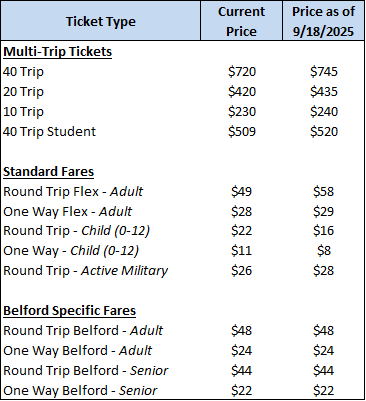Select the 40 Trip Student row label
Image resolution: width=366 pixels, height=401 pixels.
[x=49, y=132]
